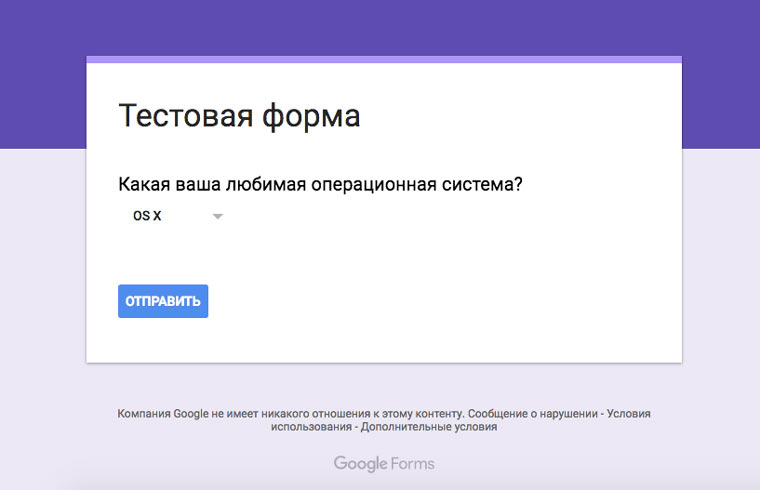Submit the form with the ОТПРАВИТЬ button
The width and height of the screenshot is (760, 490).
pyautogui.click(x=163, y=301)
